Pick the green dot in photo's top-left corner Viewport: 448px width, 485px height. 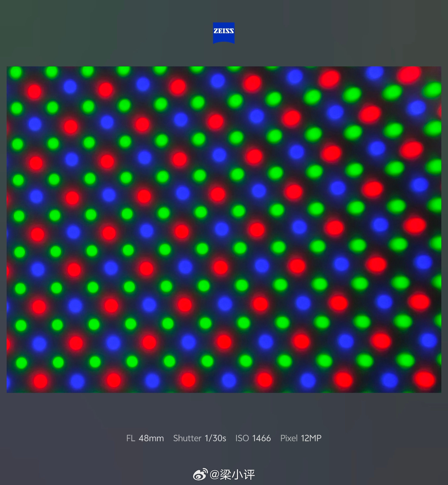(x=16, y=72)
